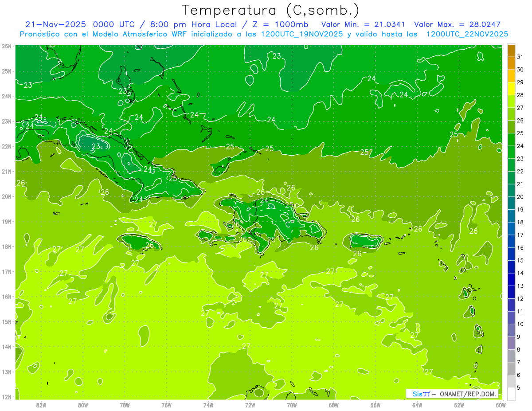
Task: Click the '1200UTC_22NOV2025' valid-until time text
Action: click(x=467, y=34)
